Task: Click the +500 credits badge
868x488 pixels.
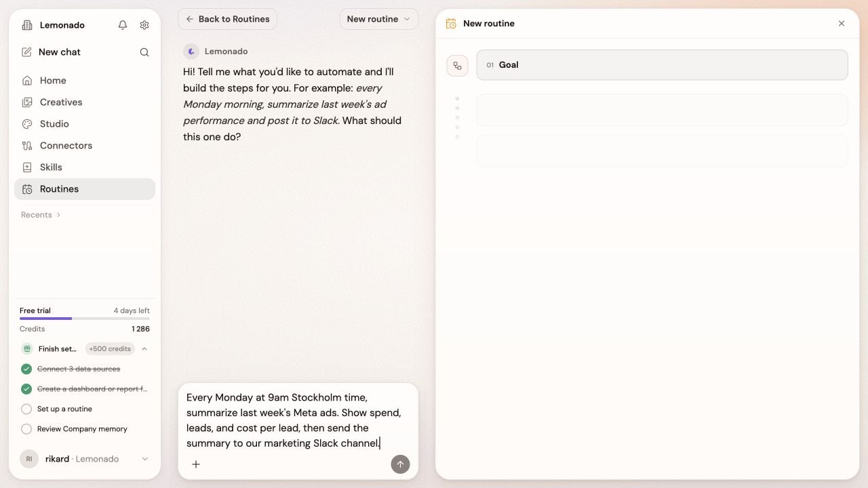Action: click(x=110, y=349)
